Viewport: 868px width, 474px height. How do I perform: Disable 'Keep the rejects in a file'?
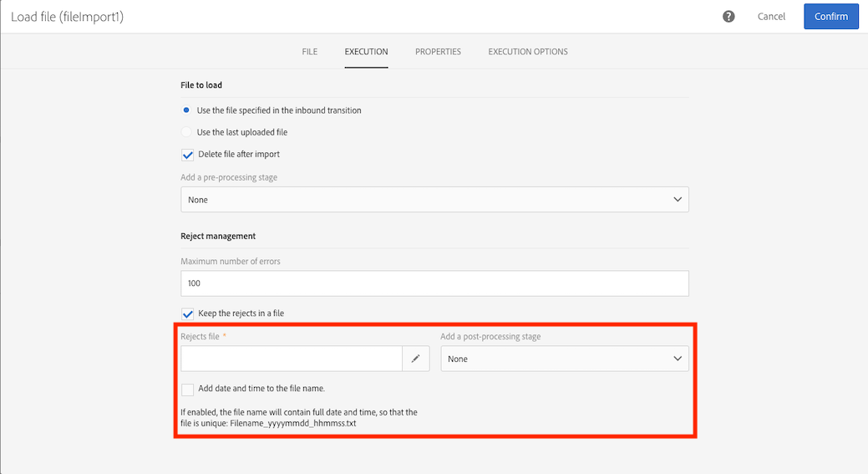pos(188,313)
